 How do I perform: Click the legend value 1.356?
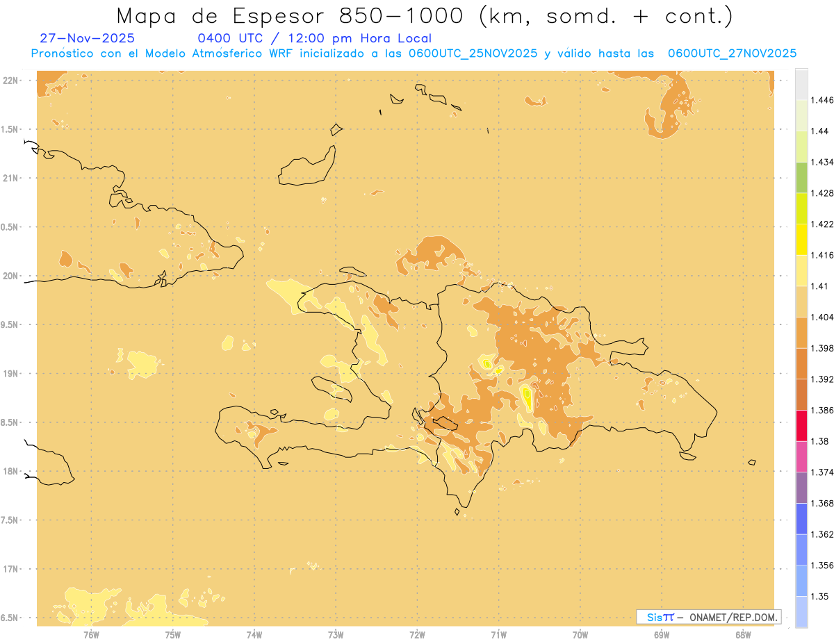(x=823, y=565)
